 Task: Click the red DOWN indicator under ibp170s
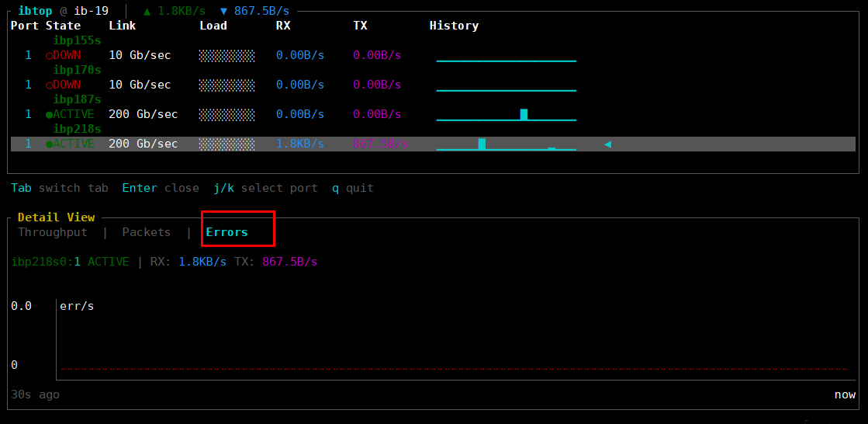[64, 85]
